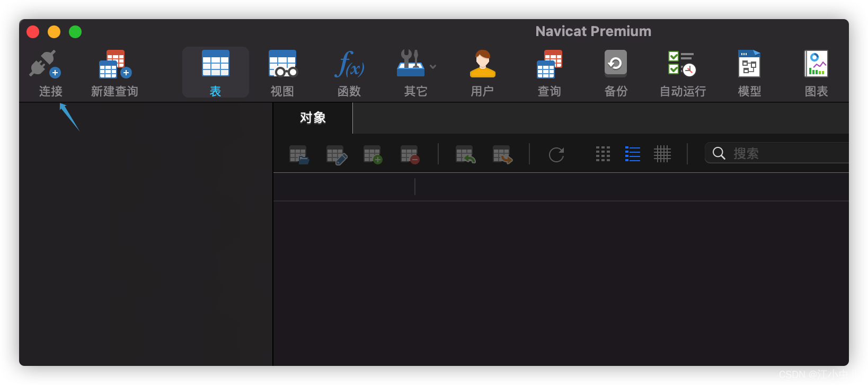Click the new table plus icon
The width and height of the screenshot is (868, 385).
[x=373, y=155]
